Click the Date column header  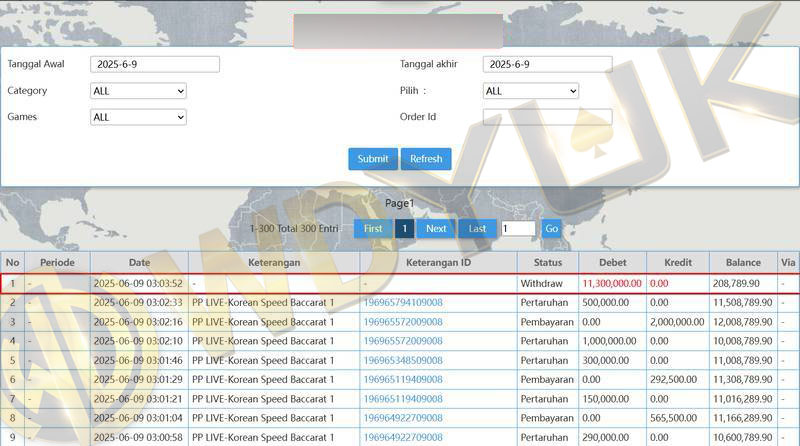coord(139,262)
